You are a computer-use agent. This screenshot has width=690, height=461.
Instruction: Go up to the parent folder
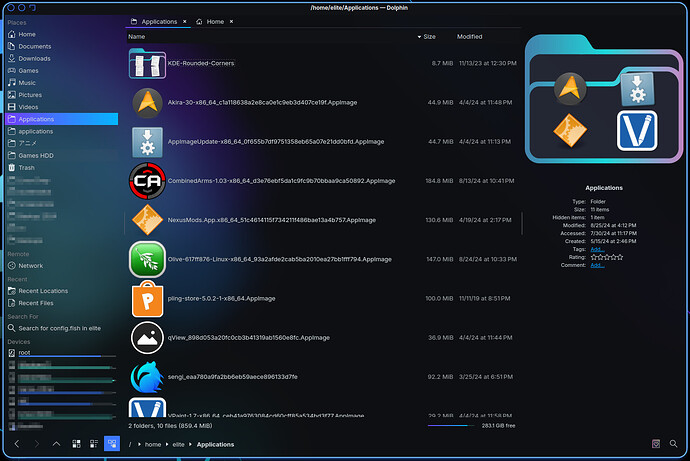click(56, 444)
